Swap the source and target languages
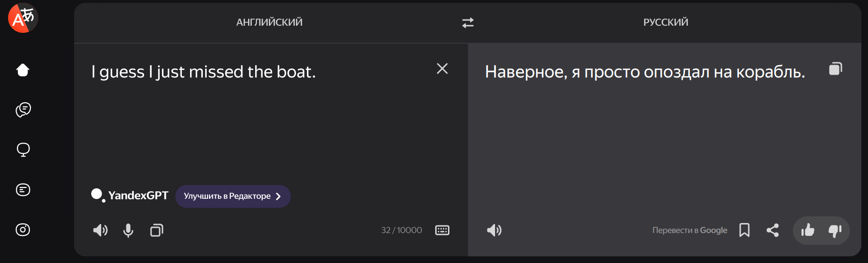868x263 pixels. 468,22
